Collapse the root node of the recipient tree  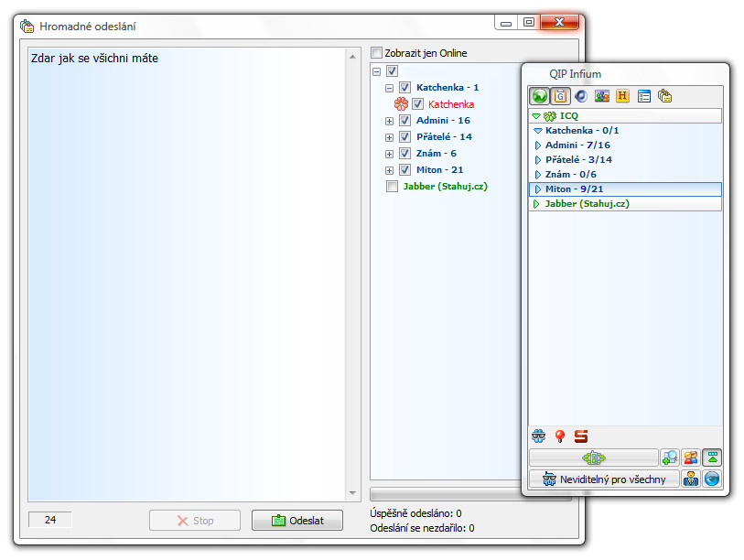click(377, 71)
